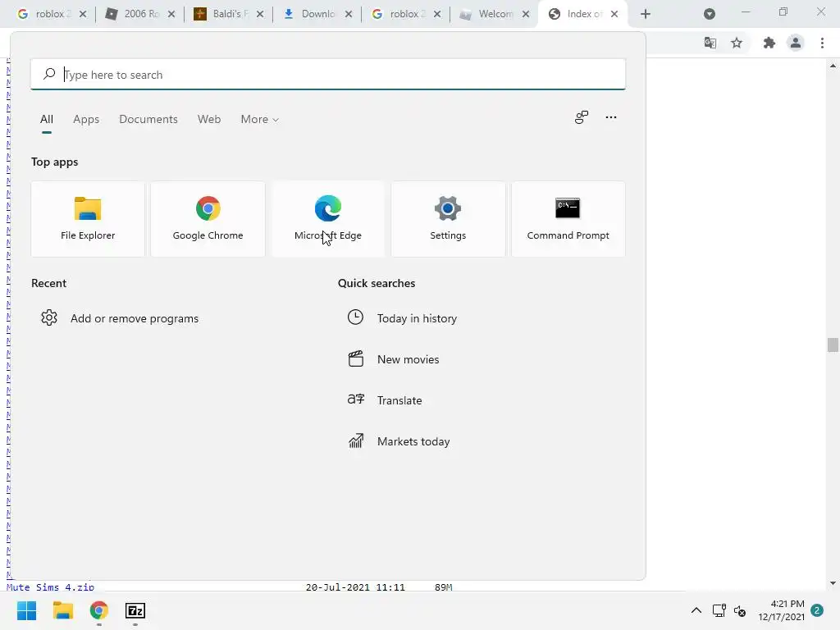Click the Google Translate page icon
840x630 pixels.
pos(710,43)
